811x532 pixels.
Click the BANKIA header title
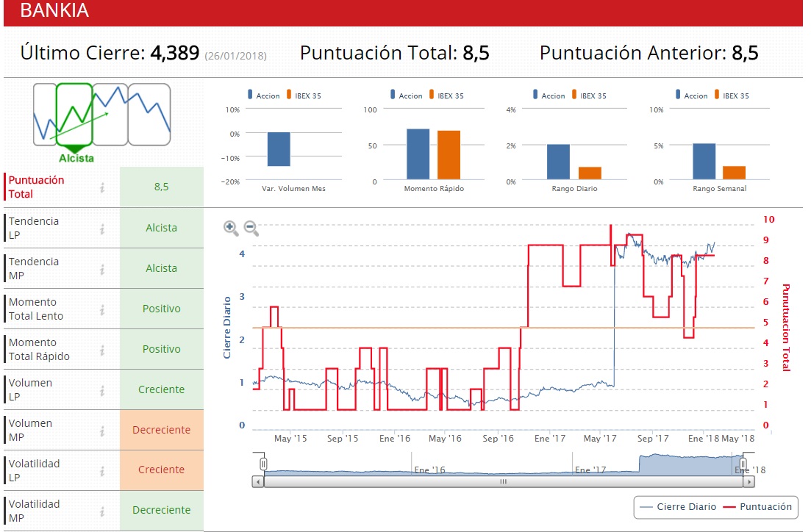pos(54,10)
